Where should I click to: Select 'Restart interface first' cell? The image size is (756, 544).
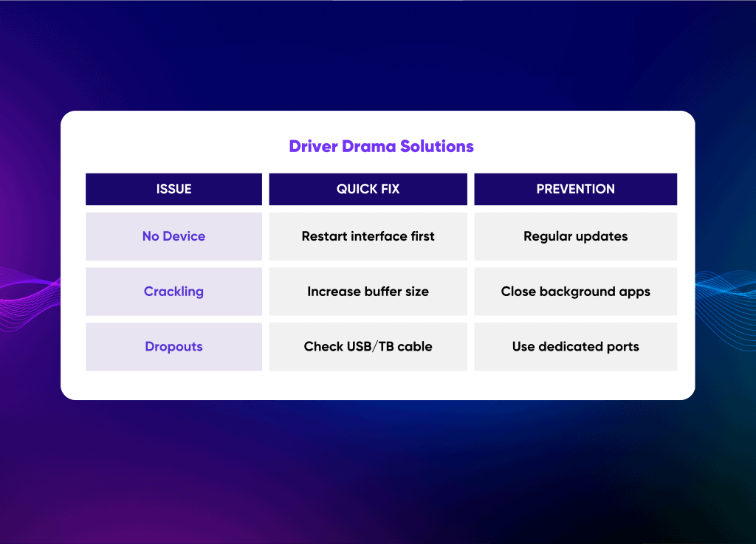(x=368, y=236)
